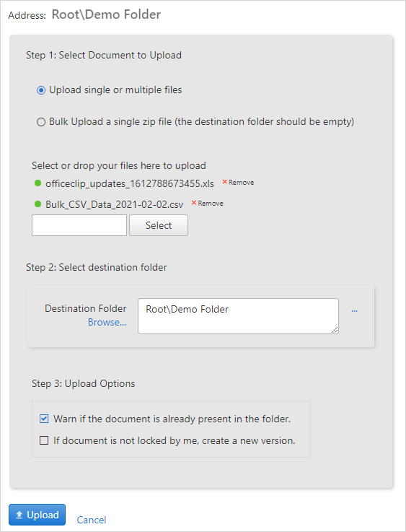Click the Select file button

tap(159, 225)
